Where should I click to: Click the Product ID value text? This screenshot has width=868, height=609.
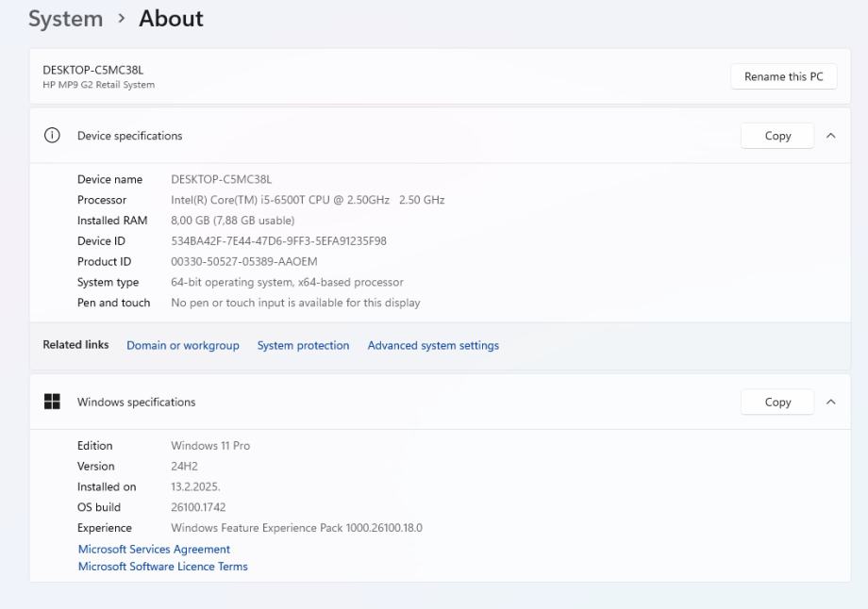243,262
